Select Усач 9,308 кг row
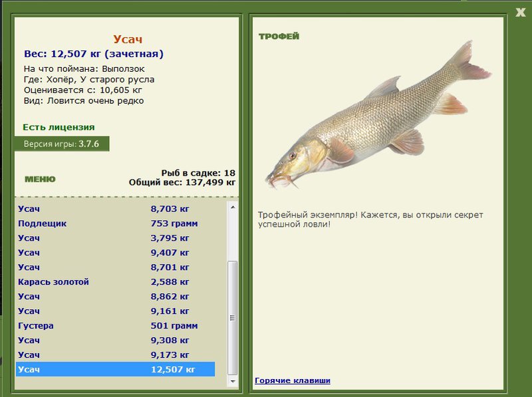The width and height of the screenshot is (532, 397). [x=115, y=340]
